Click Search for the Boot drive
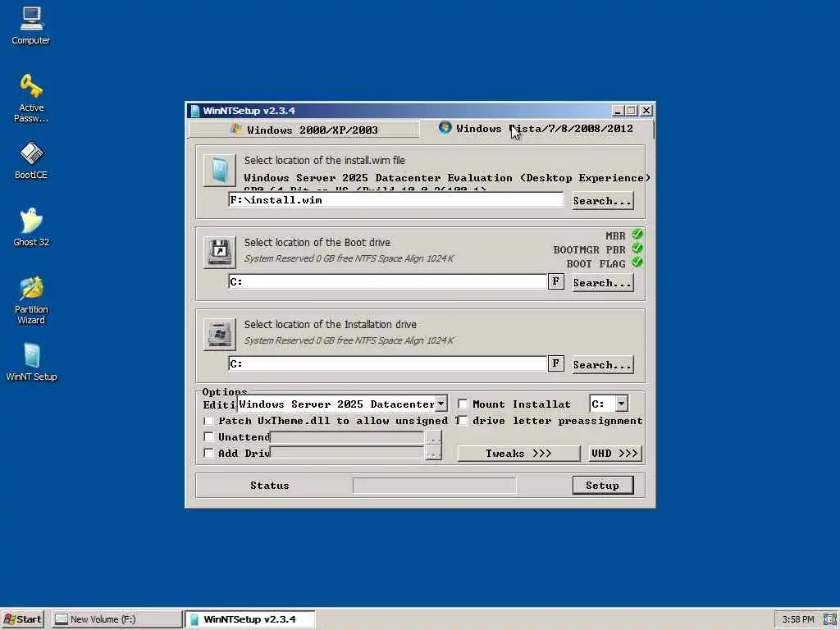 tap(603, 283)
